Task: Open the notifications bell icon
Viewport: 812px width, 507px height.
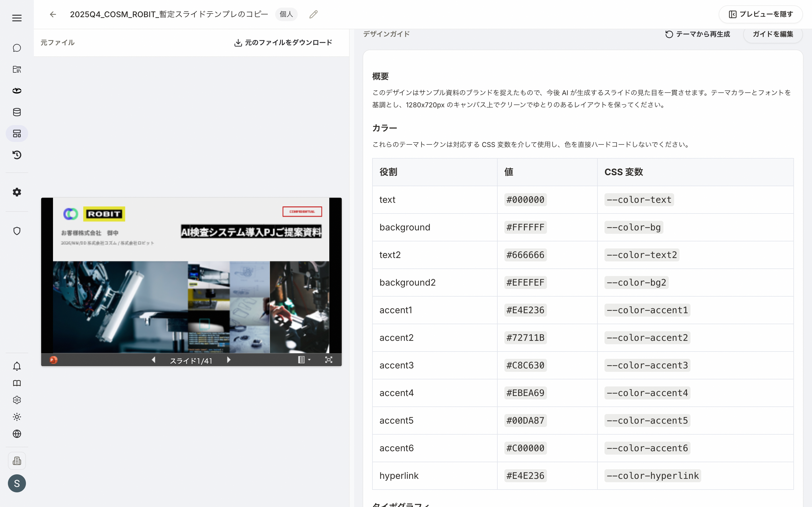Action: pos(17,366)
